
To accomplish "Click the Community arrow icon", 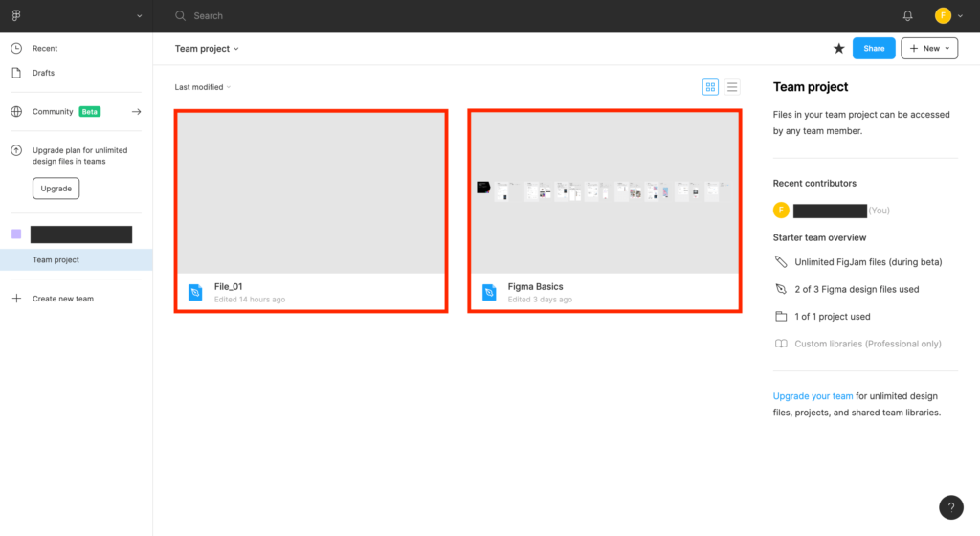I will (136, 112).
